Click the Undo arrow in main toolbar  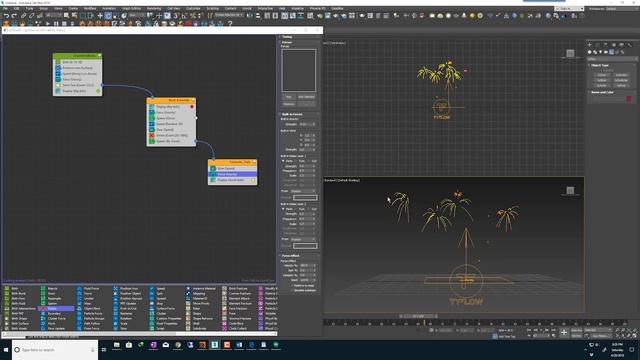pyautogui.click(x=6, y=16)
